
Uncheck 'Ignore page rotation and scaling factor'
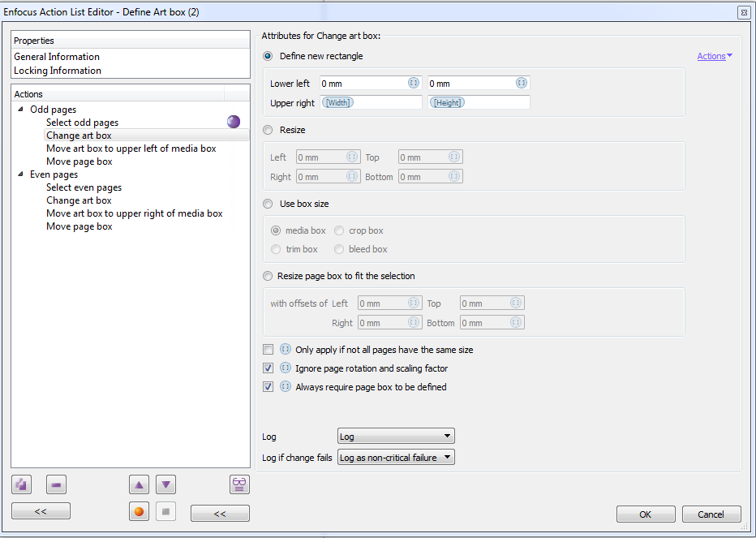pyautogui.click(x=268, y=368)
